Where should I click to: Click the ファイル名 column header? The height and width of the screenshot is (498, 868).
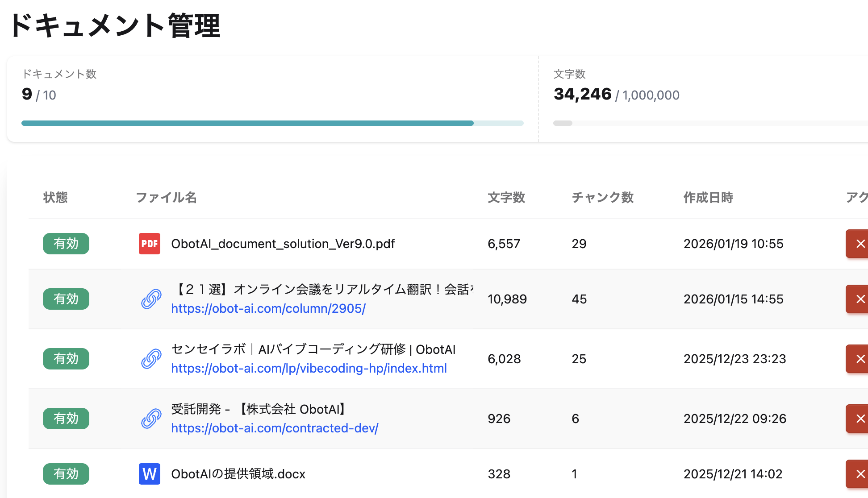(x=166, y=197)
